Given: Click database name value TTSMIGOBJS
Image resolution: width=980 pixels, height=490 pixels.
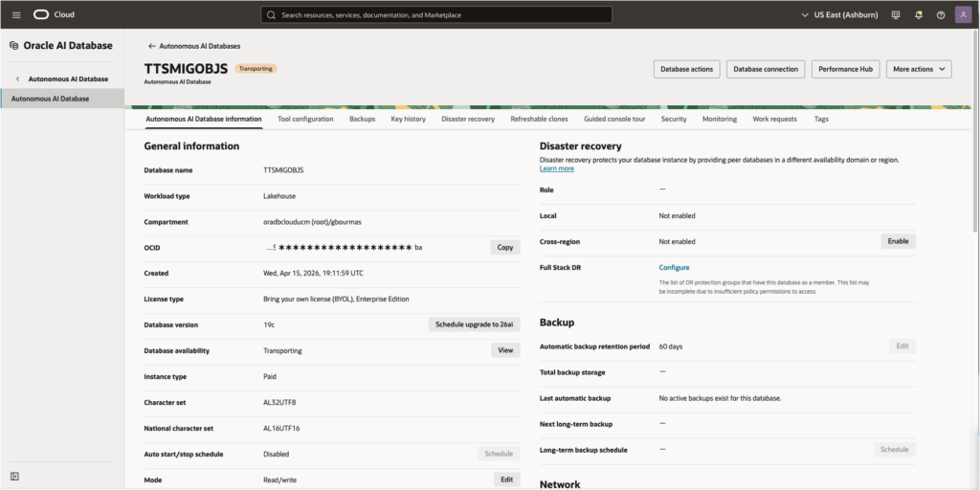Looking at the screenshot, I should [x=283, y=170].
